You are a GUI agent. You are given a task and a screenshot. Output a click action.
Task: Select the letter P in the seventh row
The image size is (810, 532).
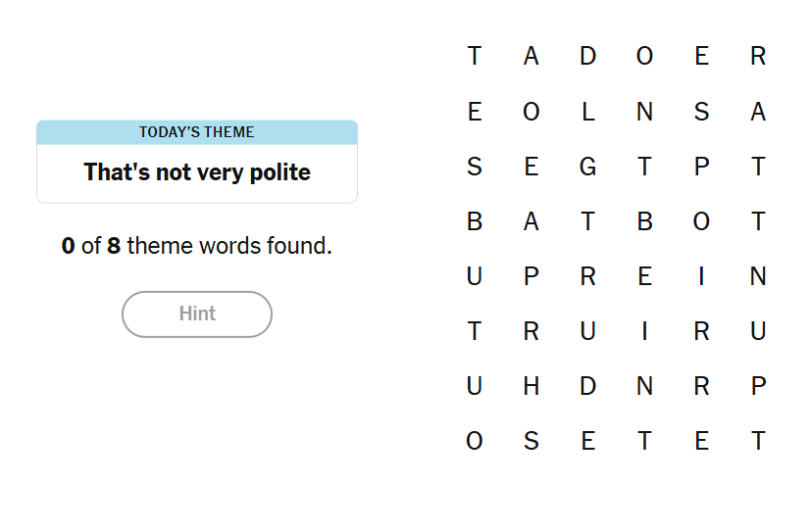757,386
